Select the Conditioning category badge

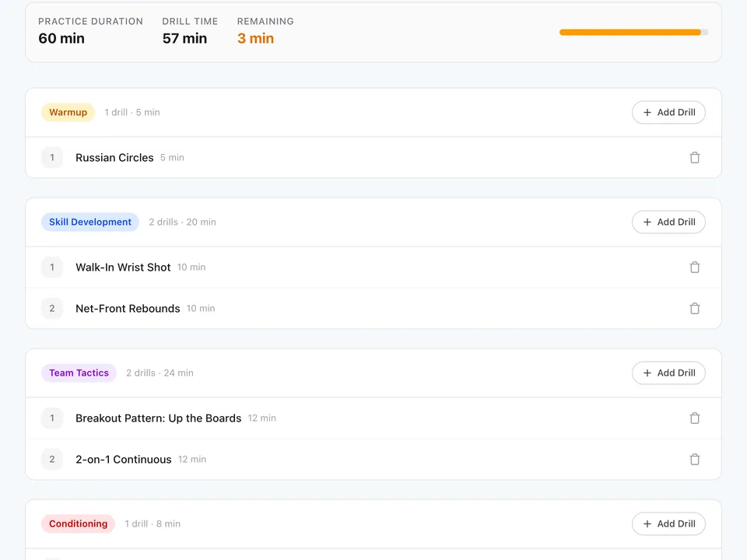78,523
